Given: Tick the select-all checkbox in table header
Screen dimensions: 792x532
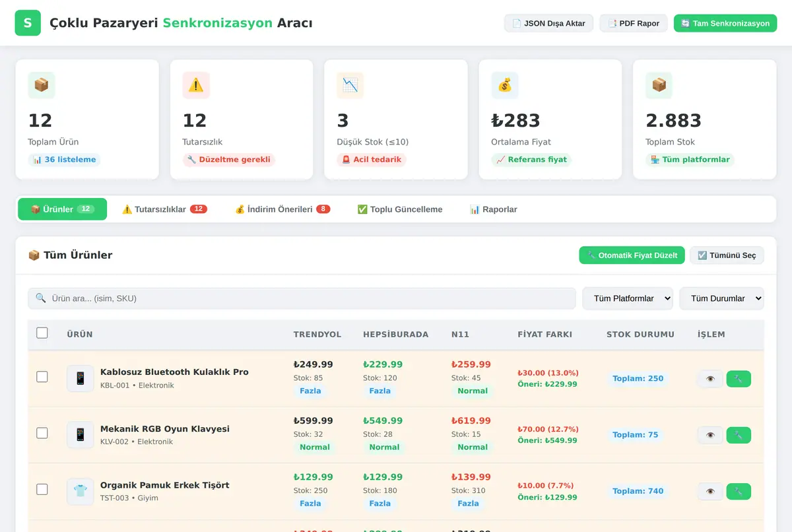Looking at the screenshot, I should tap(42, 333).
